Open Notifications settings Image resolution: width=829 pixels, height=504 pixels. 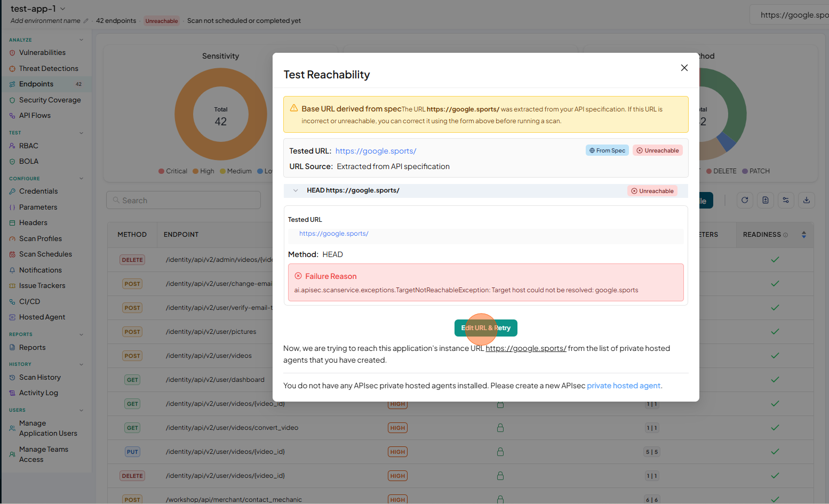41,270
